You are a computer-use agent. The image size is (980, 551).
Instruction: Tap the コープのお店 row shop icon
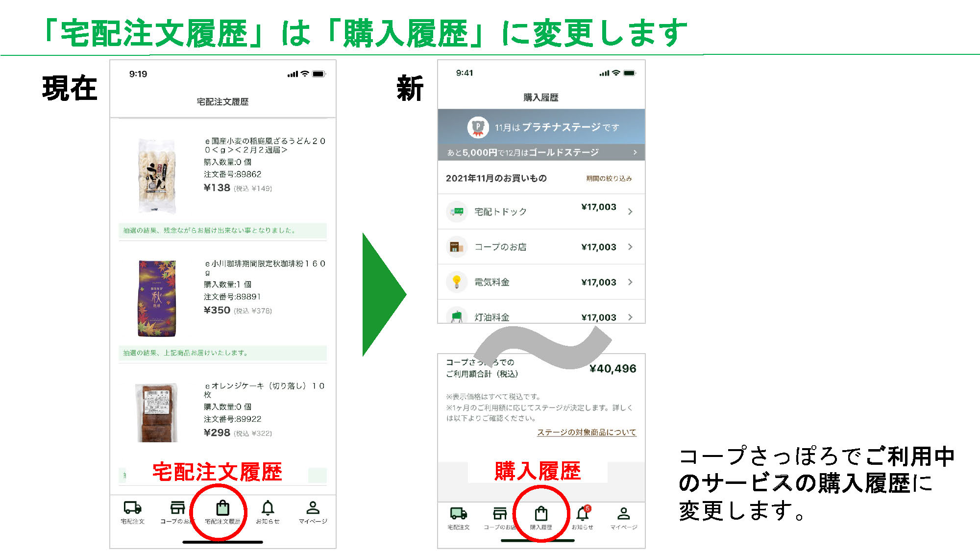pyautogui.click(x=457, y=247)
